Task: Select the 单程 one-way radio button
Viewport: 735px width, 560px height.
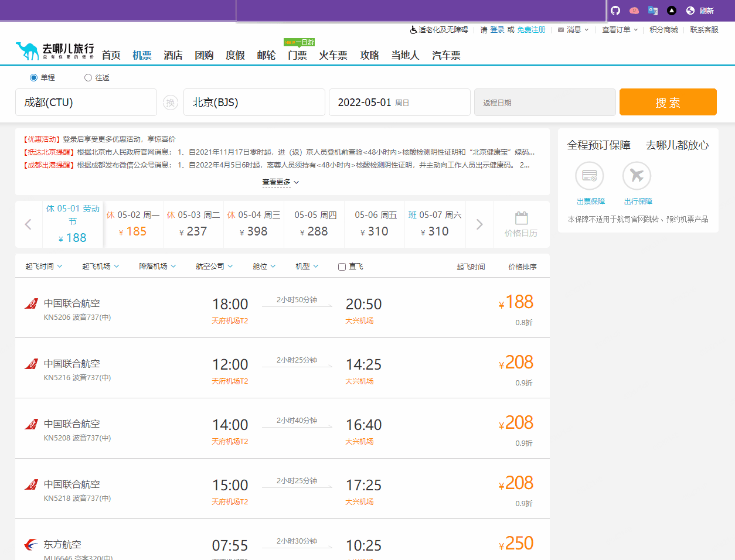Action: pos(33,77)
